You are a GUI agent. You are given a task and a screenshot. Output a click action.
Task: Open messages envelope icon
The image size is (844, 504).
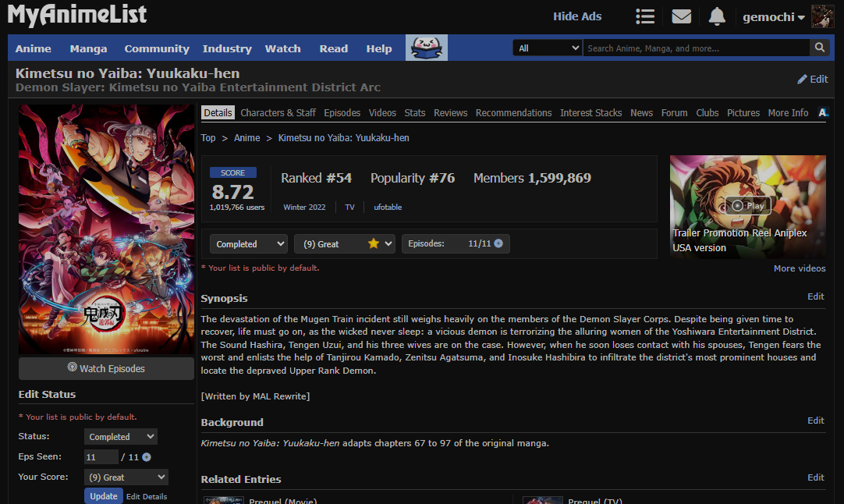click(682, 16)
